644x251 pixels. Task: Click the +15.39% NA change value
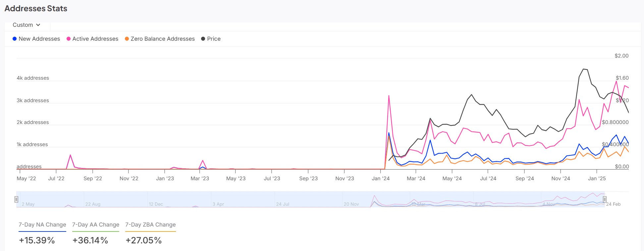click(37, 240)
